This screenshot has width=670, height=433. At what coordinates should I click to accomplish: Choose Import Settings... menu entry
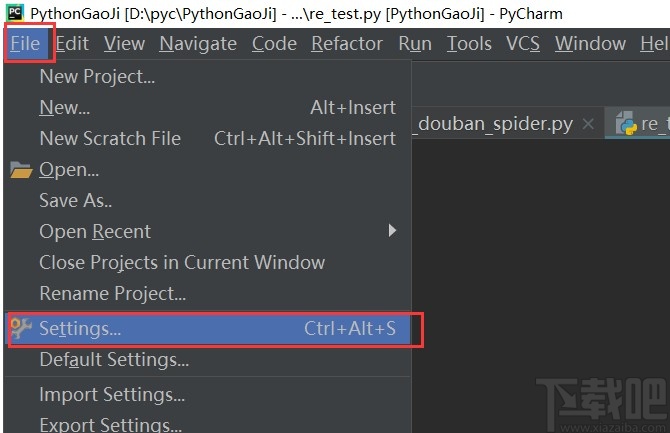[112, 394]
